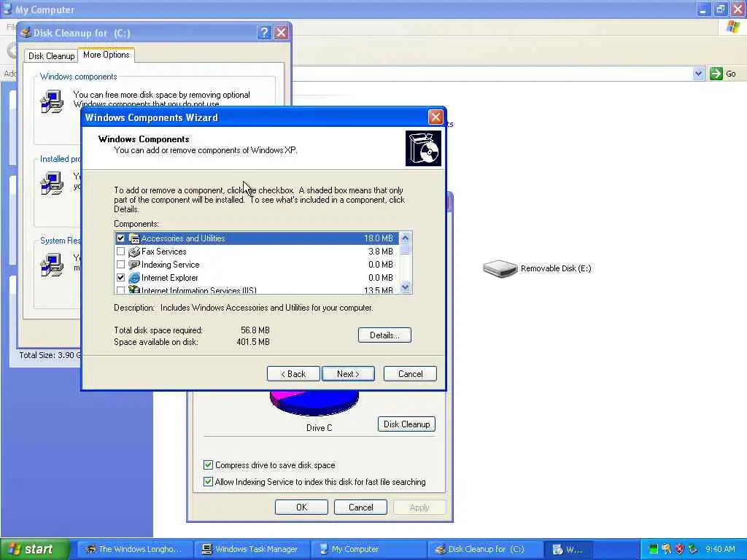This screenshot has width=747, height=560.
Task: Enable the Indexing Service component checkbox
Action: [x=120, y=264]
